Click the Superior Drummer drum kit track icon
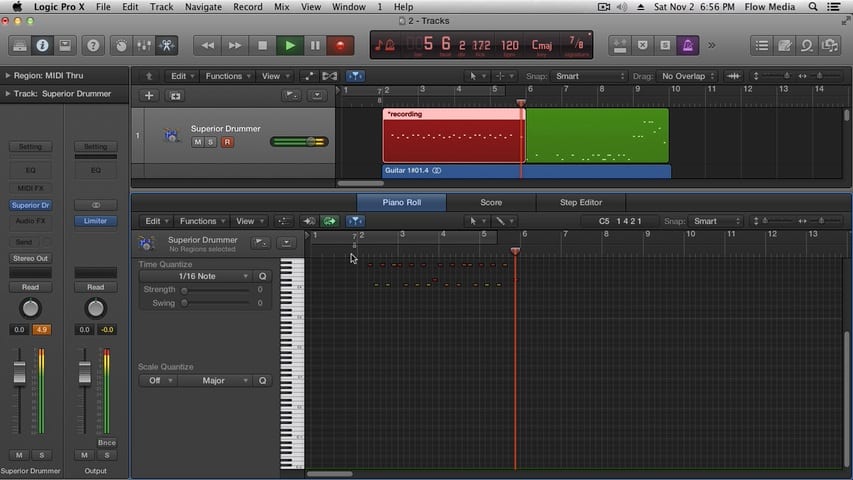Viewport: 853px width, 480px height. 171,135
